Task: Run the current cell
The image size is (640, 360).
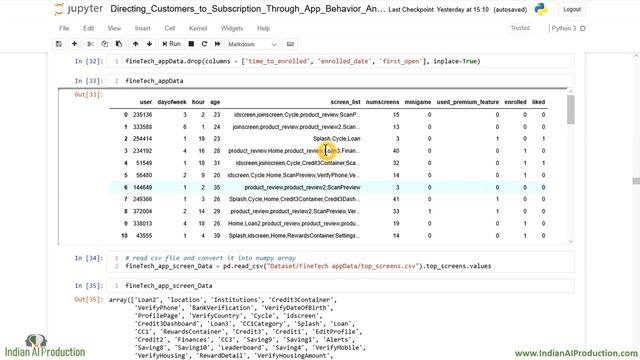Action: [171, 44]
